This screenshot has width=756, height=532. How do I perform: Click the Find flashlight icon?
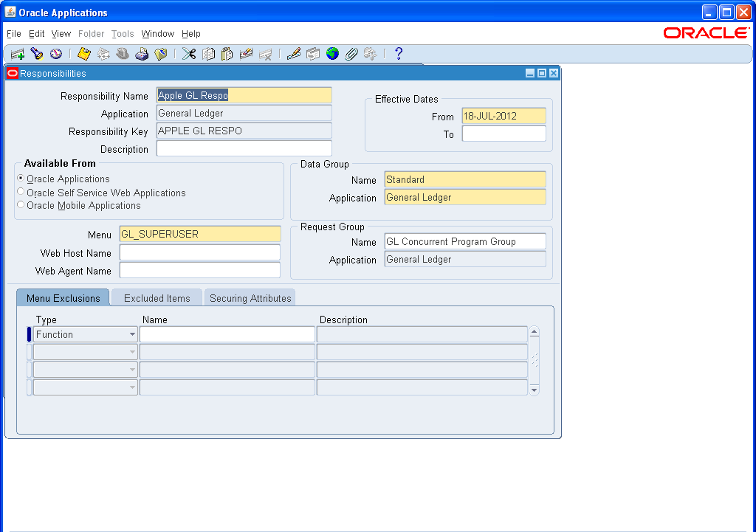(37, 54)
